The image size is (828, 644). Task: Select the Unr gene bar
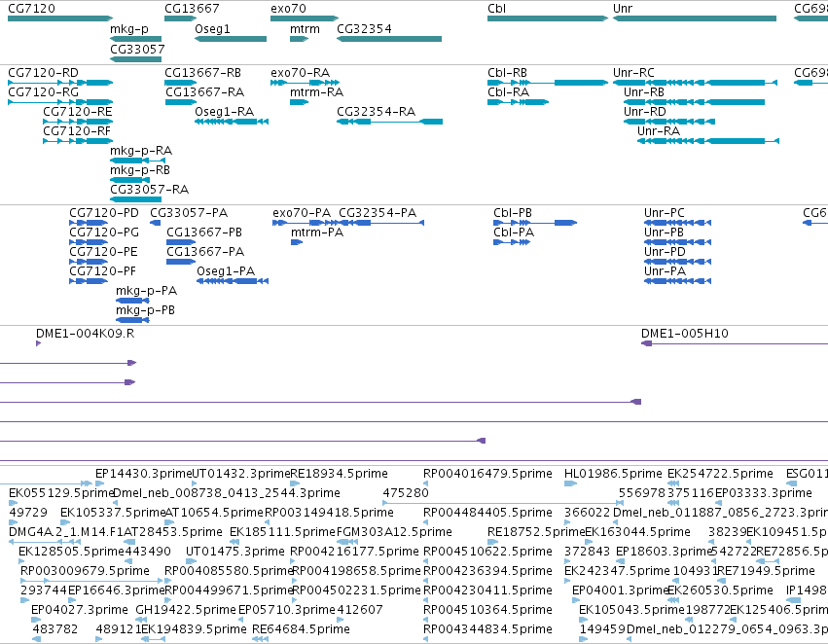[695, 18]
